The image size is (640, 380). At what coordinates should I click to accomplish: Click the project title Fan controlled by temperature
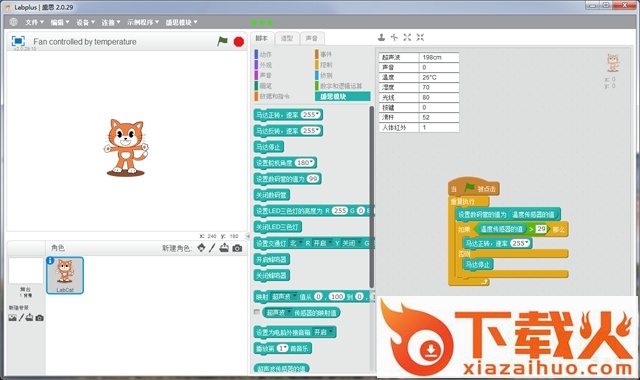coord(85,42)
